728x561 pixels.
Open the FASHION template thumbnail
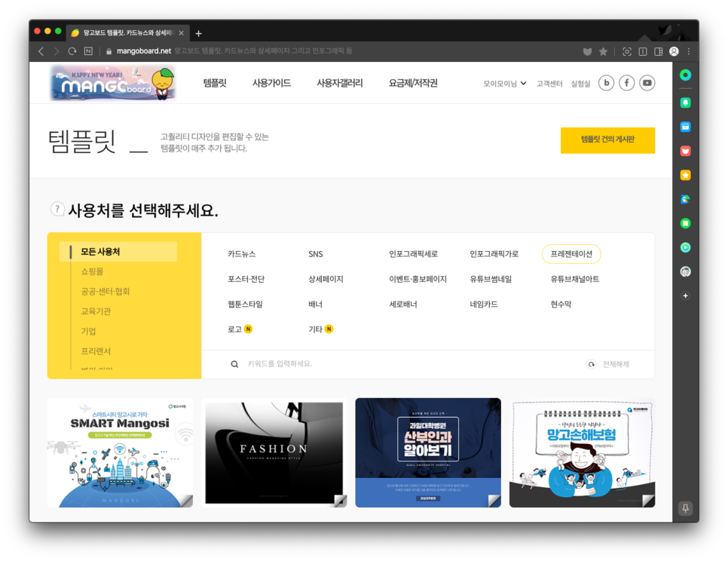pyautogui.click(x=274, y=452)
